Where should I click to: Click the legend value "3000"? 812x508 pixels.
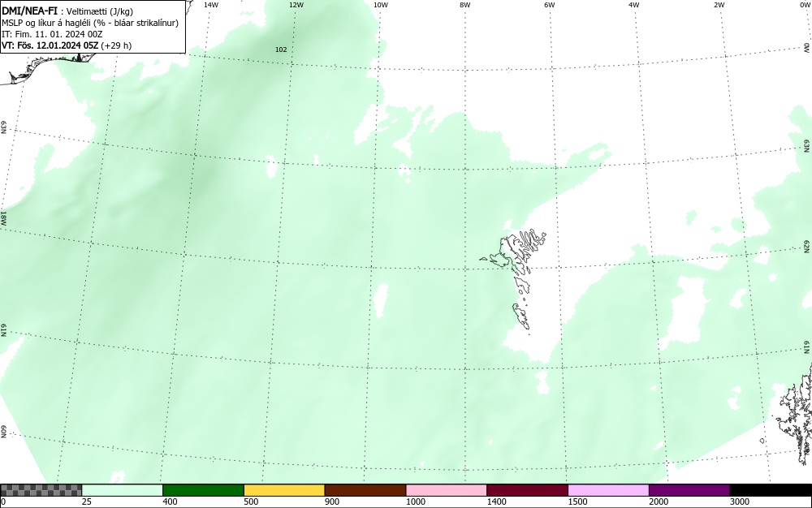pos(740,502)
